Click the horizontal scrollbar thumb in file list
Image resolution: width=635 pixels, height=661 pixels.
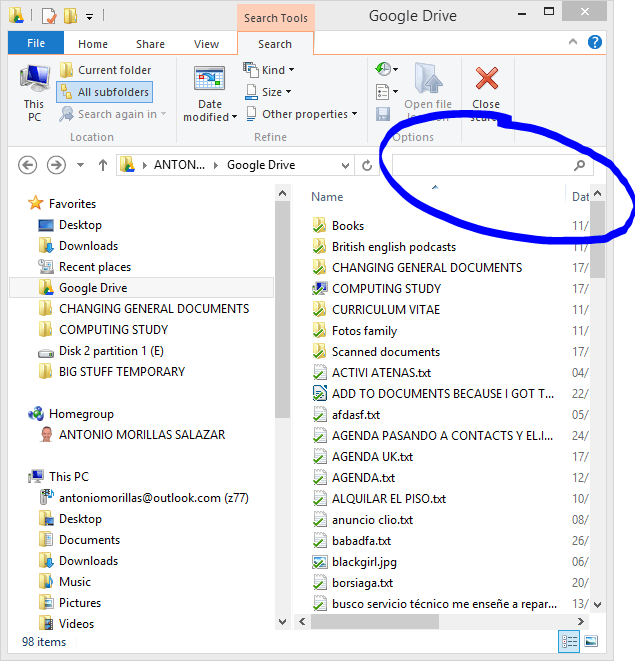374,621
